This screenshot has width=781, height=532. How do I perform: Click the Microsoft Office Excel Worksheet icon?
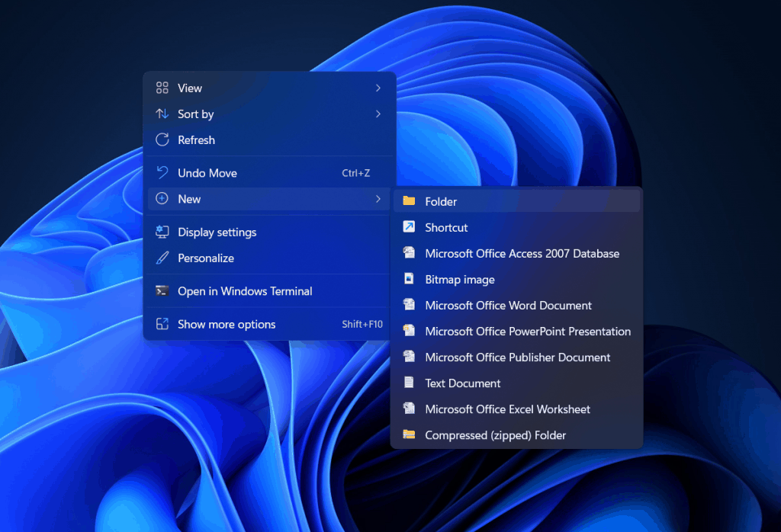[x=410, y=409]
